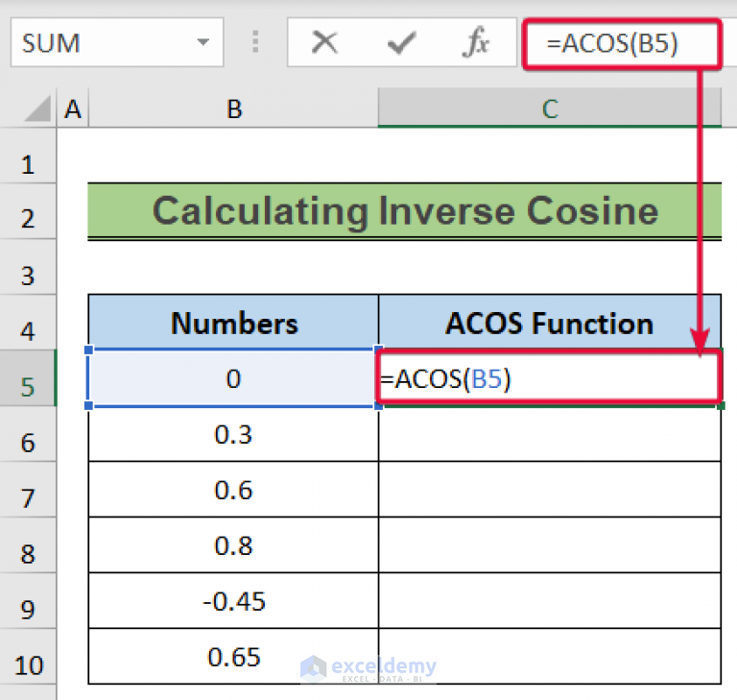The height and width of the screenshot is (700, 737).
Task: Click the cell containing 0.6
Action: click(x=233, y=490)
